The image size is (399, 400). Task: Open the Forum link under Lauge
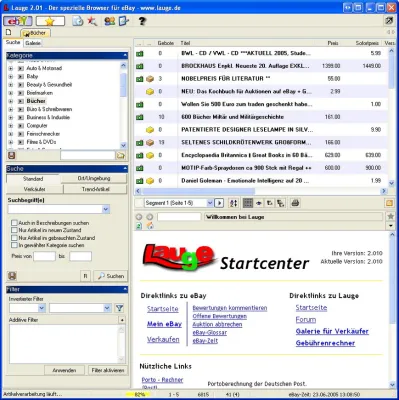(x=306, y=320)
